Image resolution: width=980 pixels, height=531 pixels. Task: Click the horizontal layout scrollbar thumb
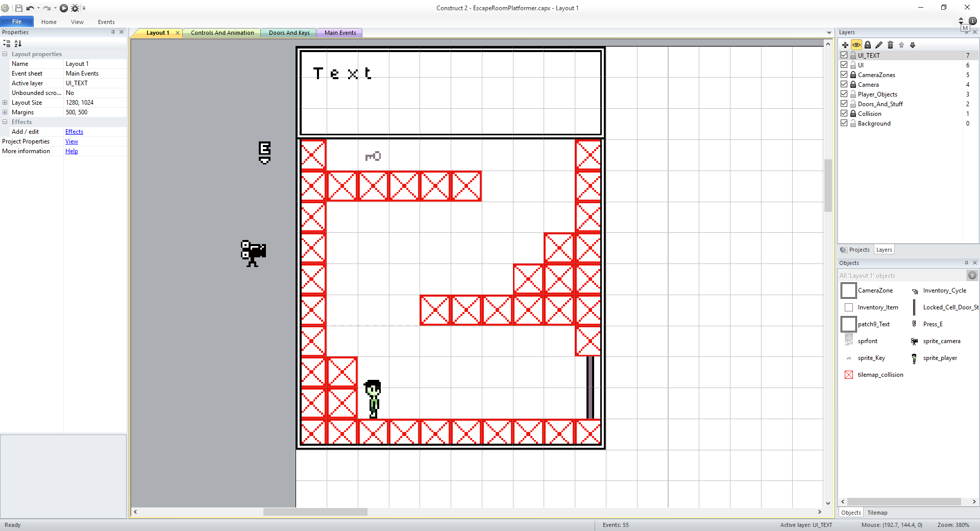[315, 512]
